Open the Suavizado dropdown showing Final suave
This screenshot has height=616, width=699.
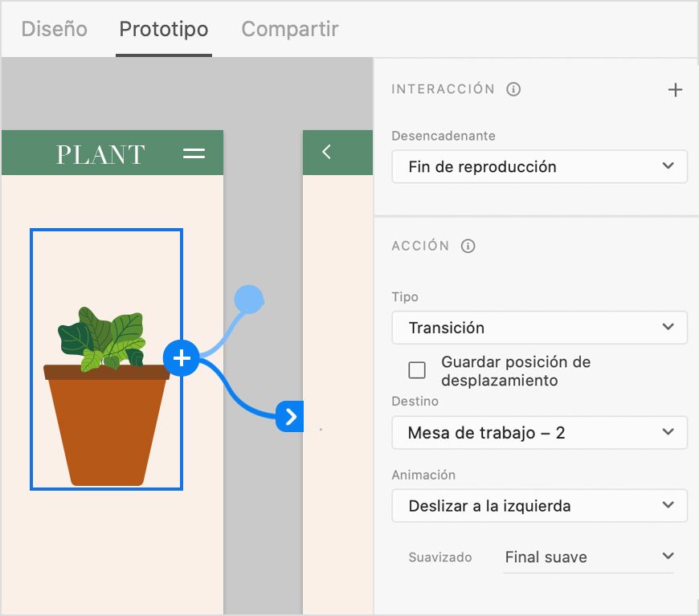[x=589, y=556]
